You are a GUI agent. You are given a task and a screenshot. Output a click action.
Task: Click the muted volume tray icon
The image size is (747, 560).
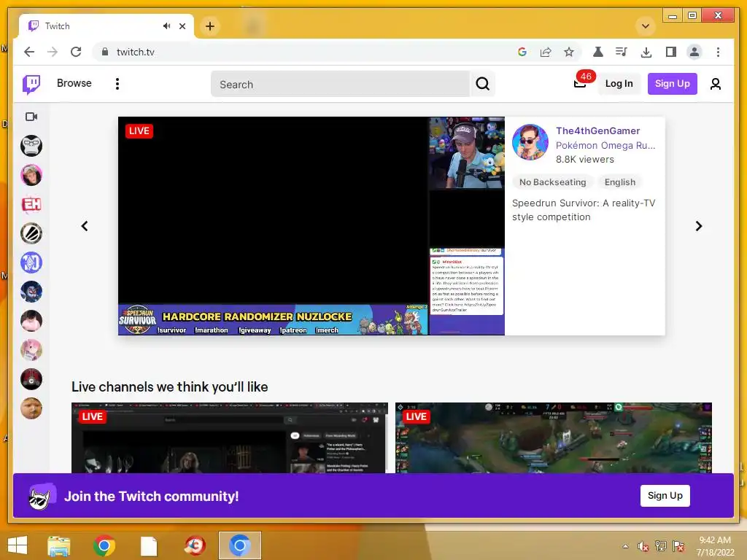tap(643, 546)
